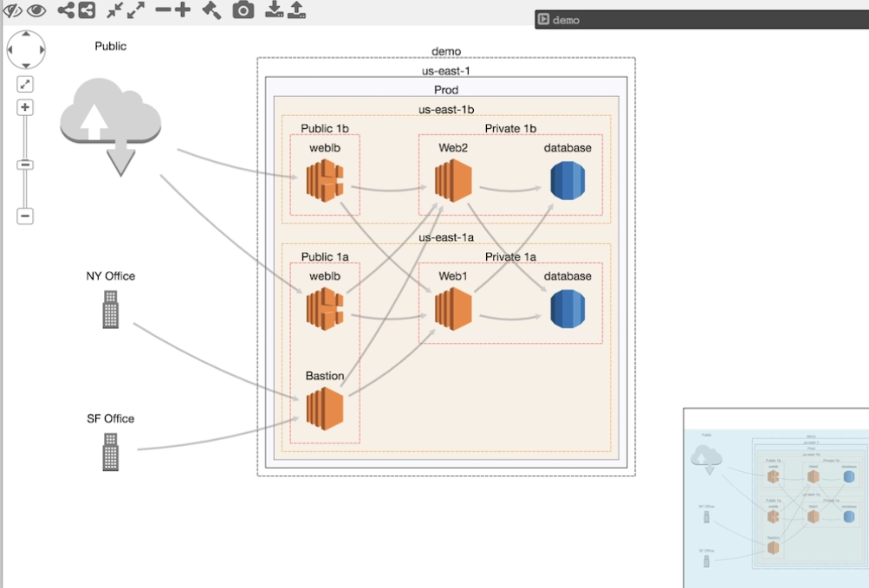Click the 'Private 1b' subnet label
This screenshot has width=869, height=588.
click(510, 128)
